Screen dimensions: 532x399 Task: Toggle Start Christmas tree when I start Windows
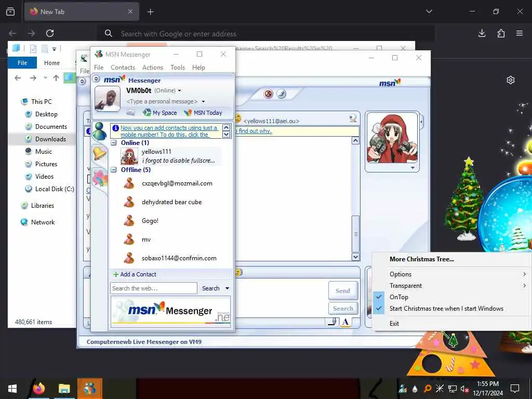pyautogui.click(x=452, y=309)
